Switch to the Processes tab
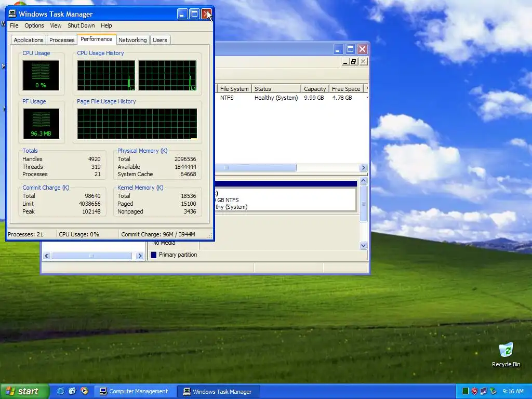 pyautogui.click(x=62, y=40)
